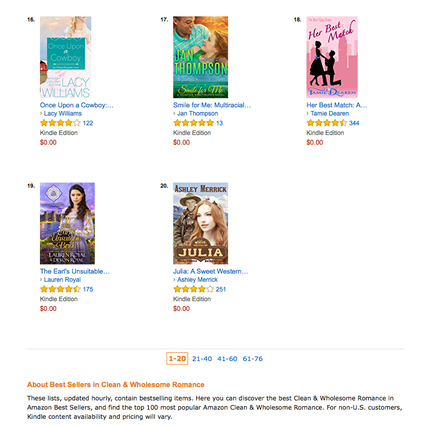
Task: Visit author Tamie Dearen's page
Action: pos(330,113)
